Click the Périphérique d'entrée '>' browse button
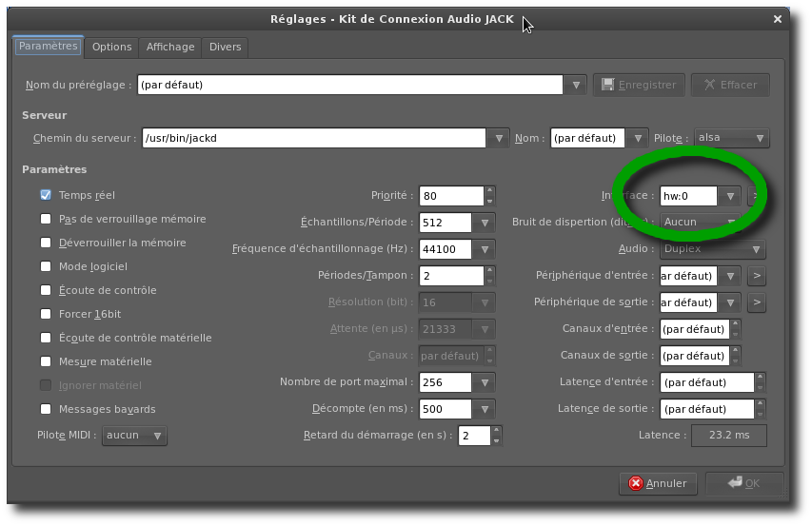Image resolution: width=812 pixels, height=526 pixels. (757, 276)
